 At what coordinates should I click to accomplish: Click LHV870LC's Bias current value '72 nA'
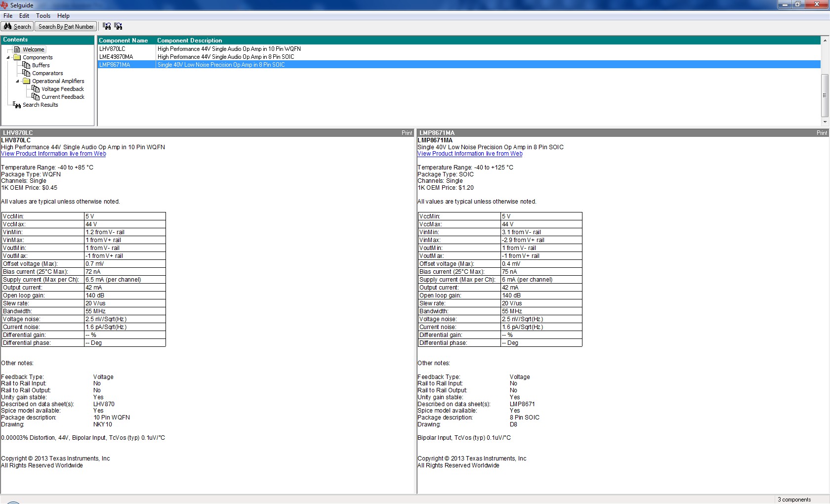[x=93, y=272]
